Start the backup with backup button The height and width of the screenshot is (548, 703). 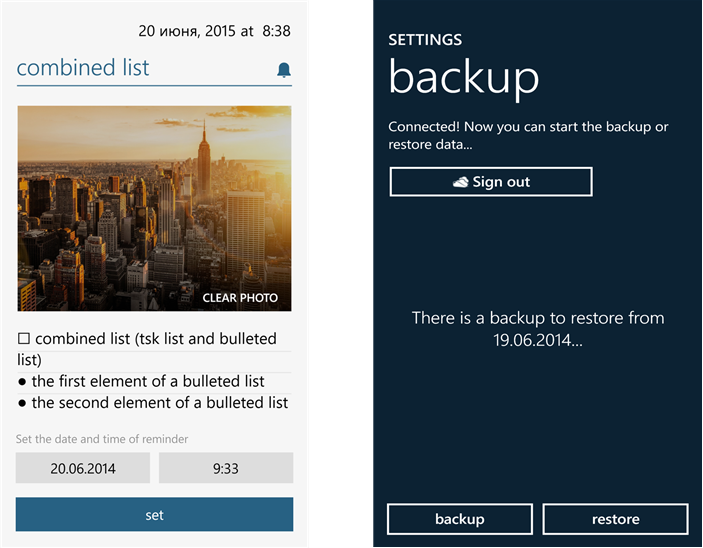click(x=460, y=519)
